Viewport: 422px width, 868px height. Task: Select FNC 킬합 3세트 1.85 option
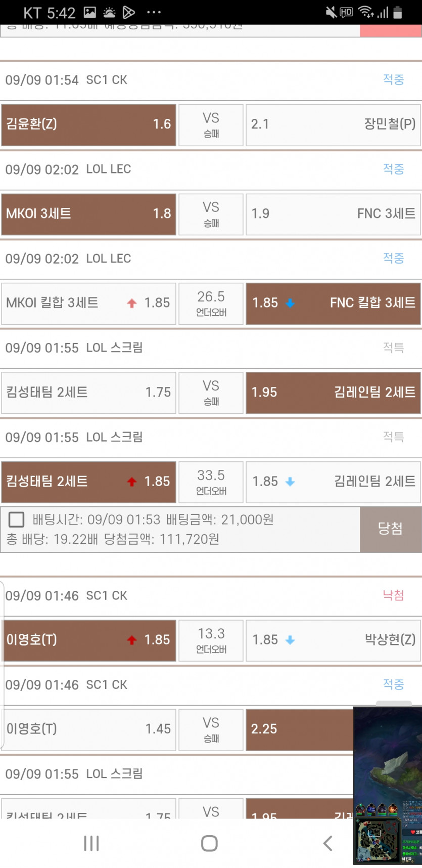[333, 303]
